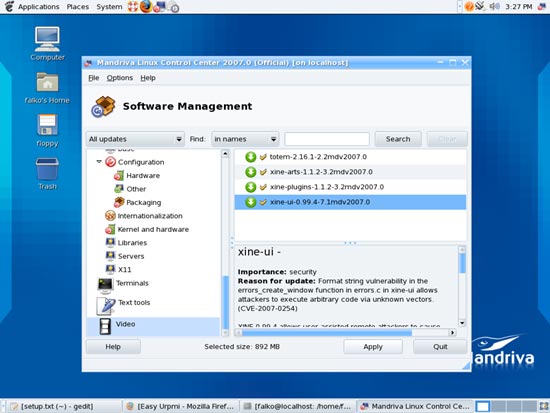550x413 pixels.
Task: Click the Software Management package icon
Action: pos(103,106)
